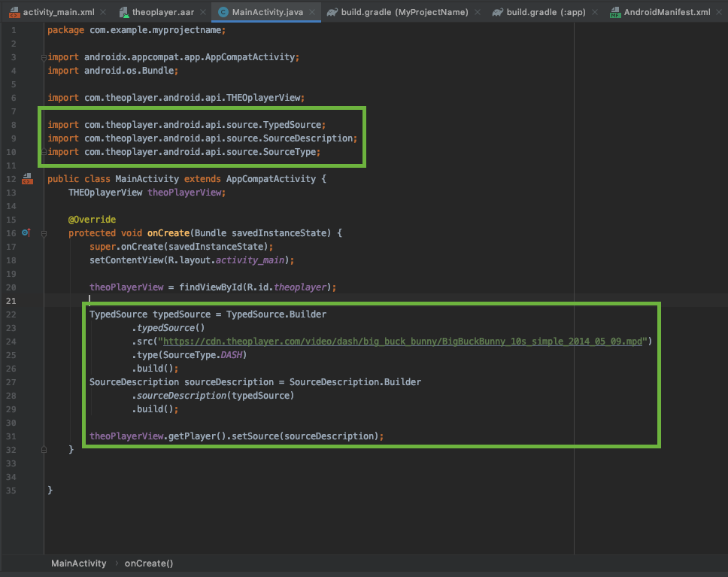Collapse the import block at line 3

pyautogui.click(x=44, y=57)
